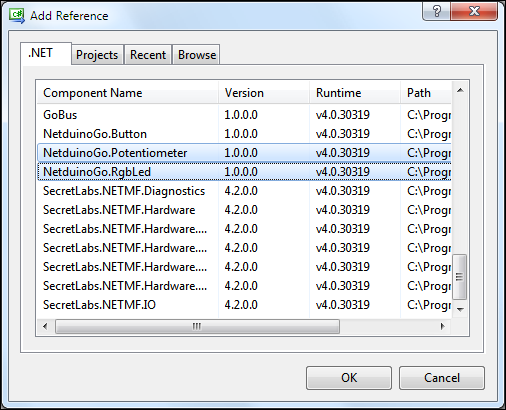The image size is (506, 410).
Task: Click the Cancel button
Action: pos(442,378)
